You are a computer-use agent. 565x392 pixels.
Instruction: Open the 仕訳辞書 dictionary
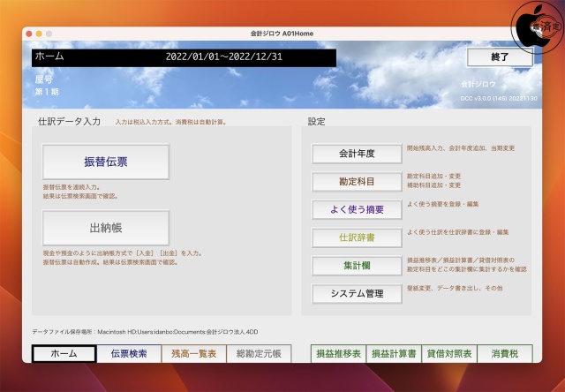(x=357, y=237)
